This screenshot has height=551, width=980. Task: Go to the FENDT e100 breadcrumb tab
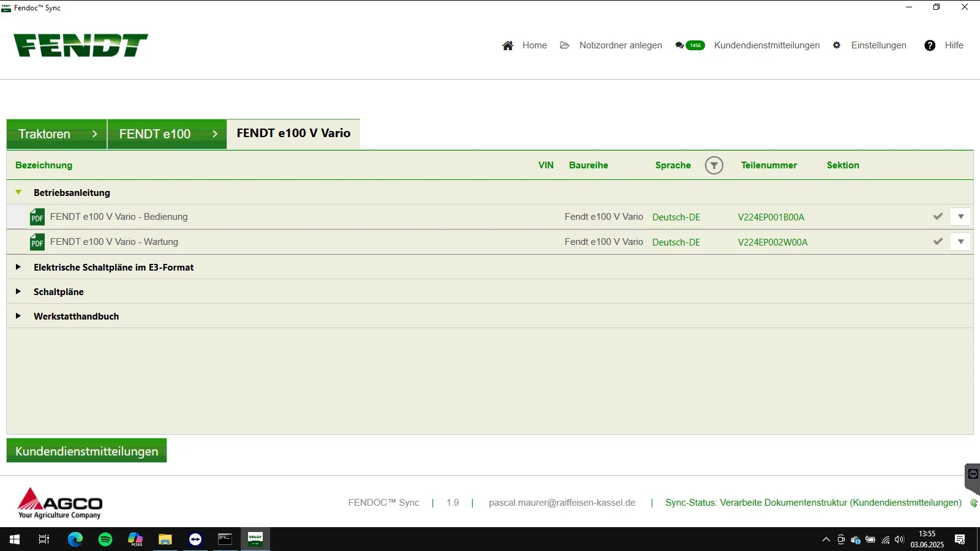tap(167, 134)
